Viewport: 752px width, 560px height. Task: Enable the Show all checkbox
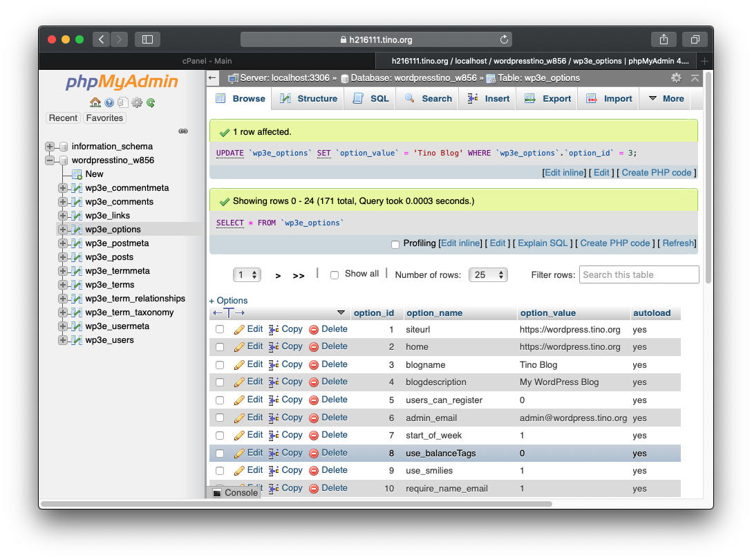(x=335, y=275)
